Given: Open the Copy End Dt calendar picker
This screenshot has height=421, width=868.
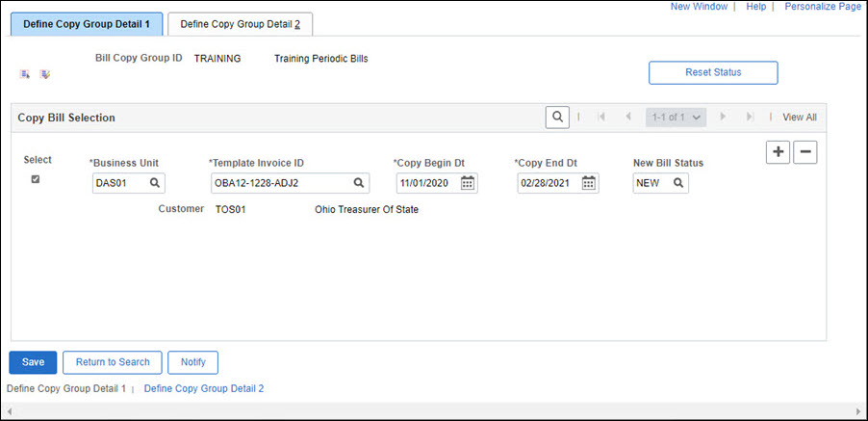Looking at the screenshot, I should click(588, 182).
